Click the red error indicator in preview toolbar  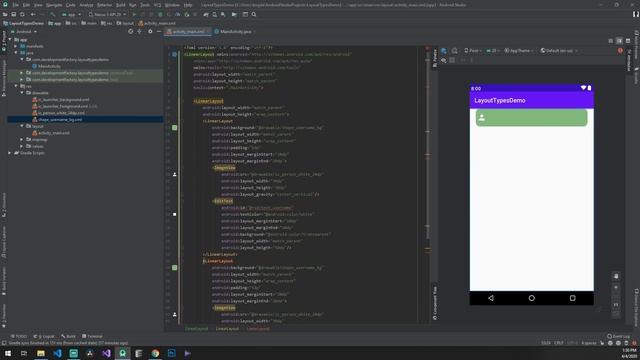click(620, 51)
